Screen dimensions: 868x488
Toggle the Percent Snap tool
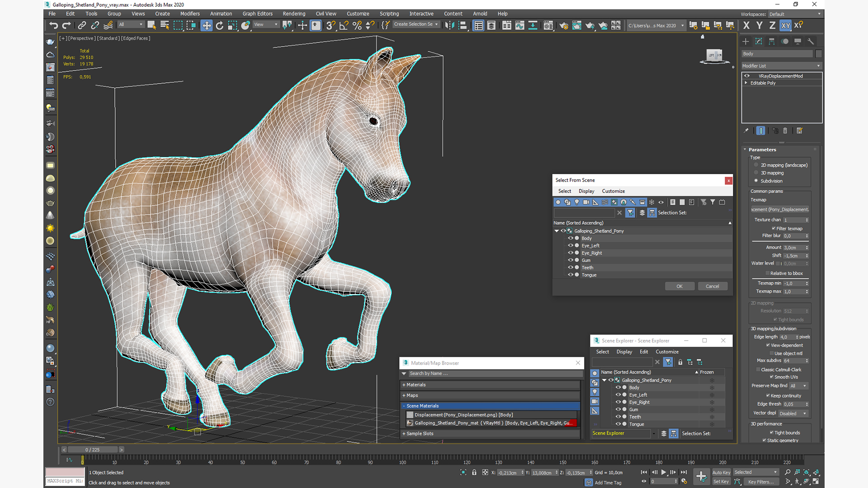[x=357, y=25]
